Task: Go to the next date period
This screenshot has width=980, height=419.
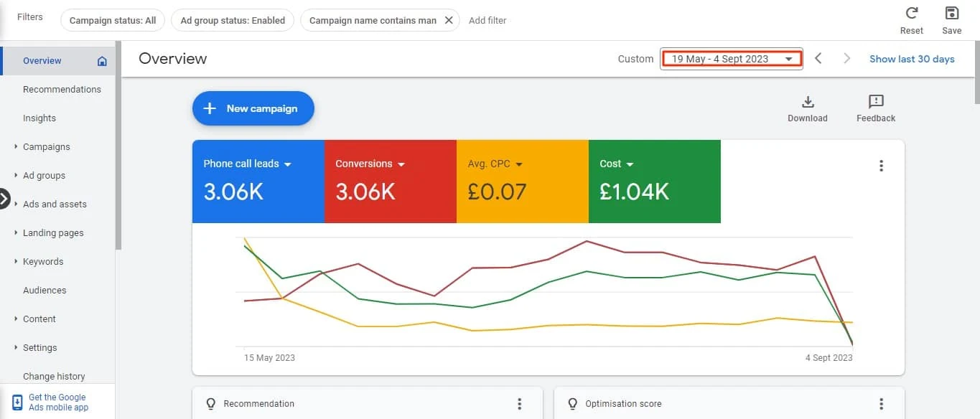Action: [847, 59]
